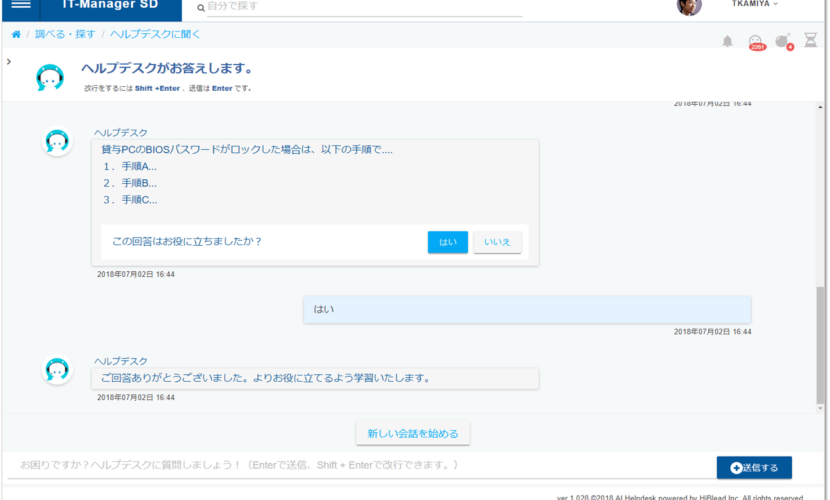Start a new conversation with 新しい会話を始める
This screenshot has height=500, width=830.
[x=413, y=433]
